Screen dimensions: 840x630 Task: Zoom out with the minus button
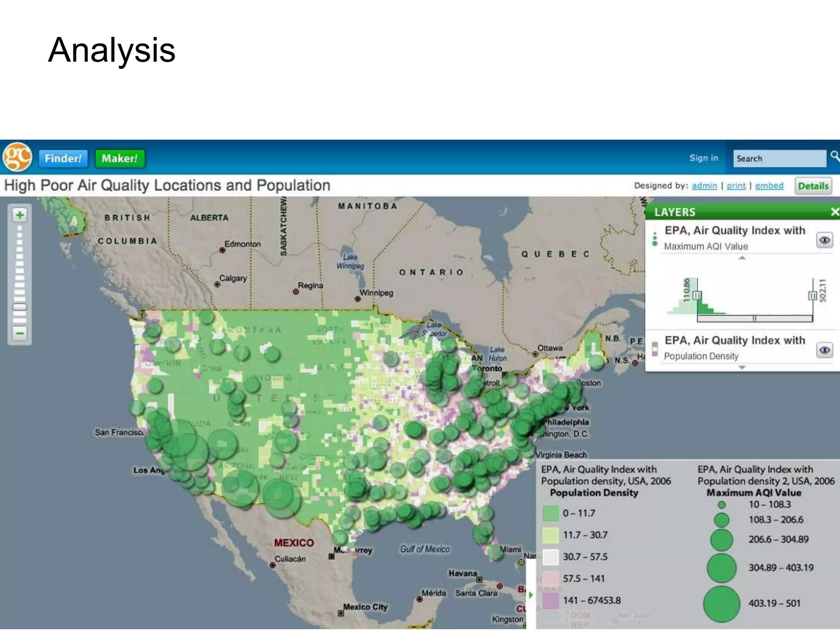point(20,333)
